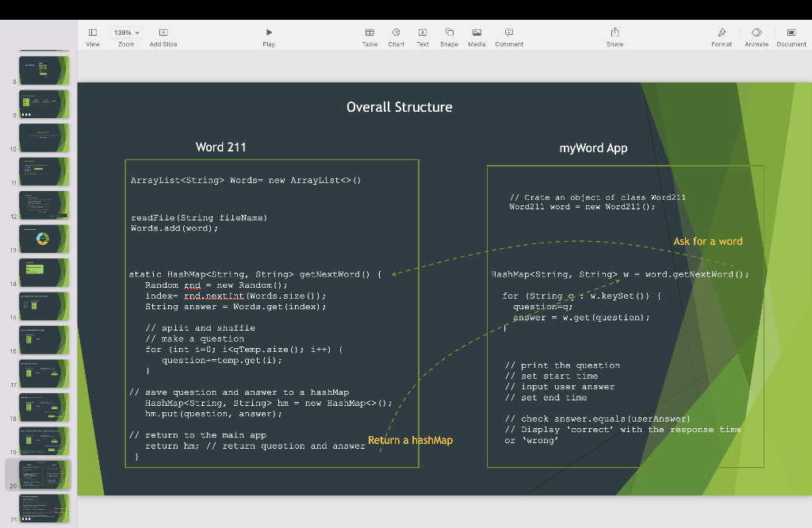Screen dimensions: 812x528
Task: Insert a Shape
Action: click(x=449, y=37)
